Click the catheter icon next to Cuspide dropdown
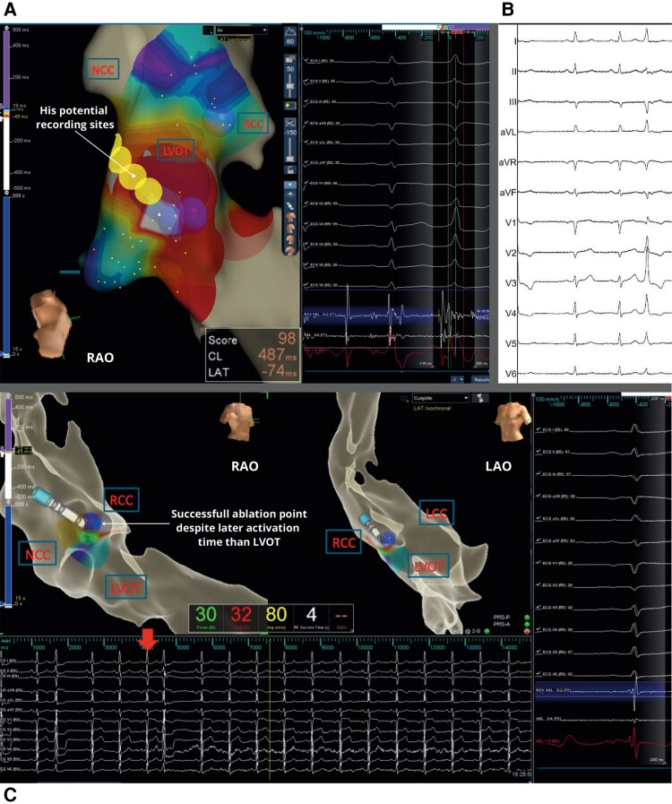 point(479,398)
